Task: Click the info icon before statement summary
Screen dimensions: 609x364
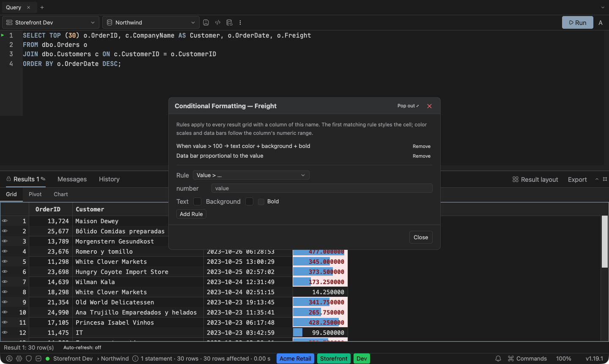Action: (135, 359)
